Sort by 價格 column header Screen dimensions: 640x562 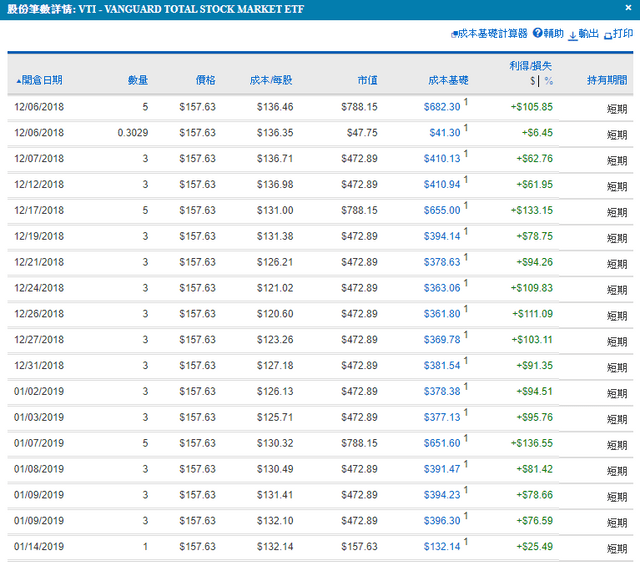coord(205,80)
